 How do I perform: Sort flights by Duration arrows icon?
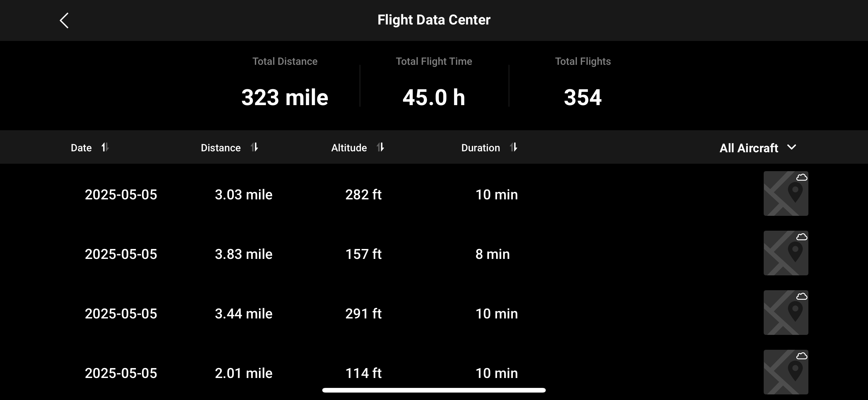coord(513,147)
